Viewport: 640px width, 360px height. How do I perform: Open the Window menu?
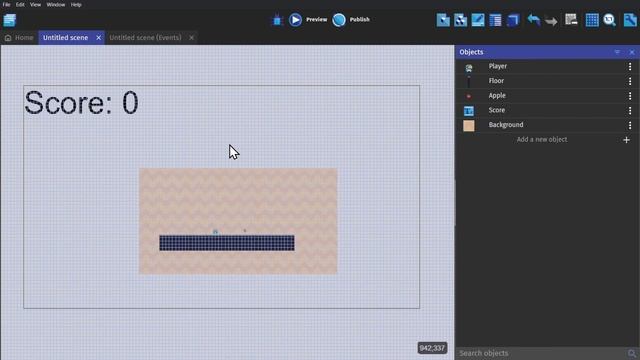pos(56,4)
